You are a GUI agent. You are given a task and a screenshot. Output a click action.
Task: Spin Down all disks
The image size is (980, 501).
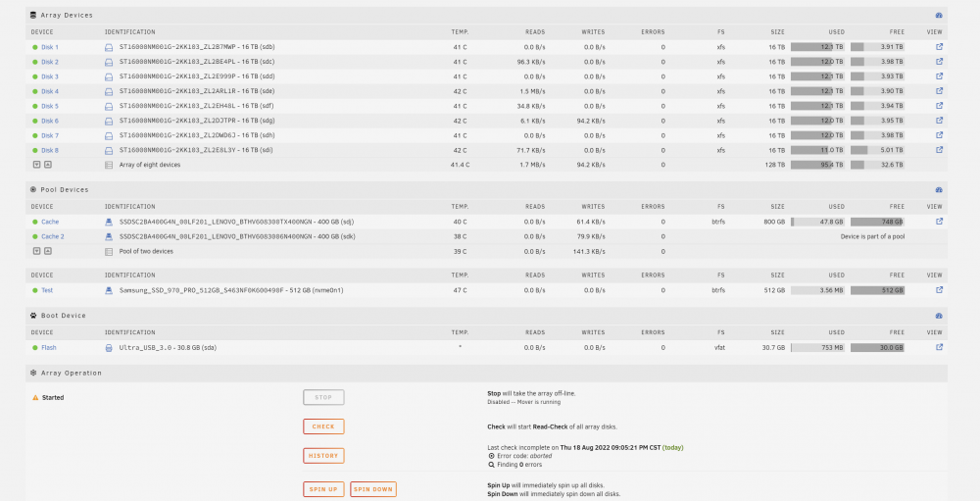(373, 489)
